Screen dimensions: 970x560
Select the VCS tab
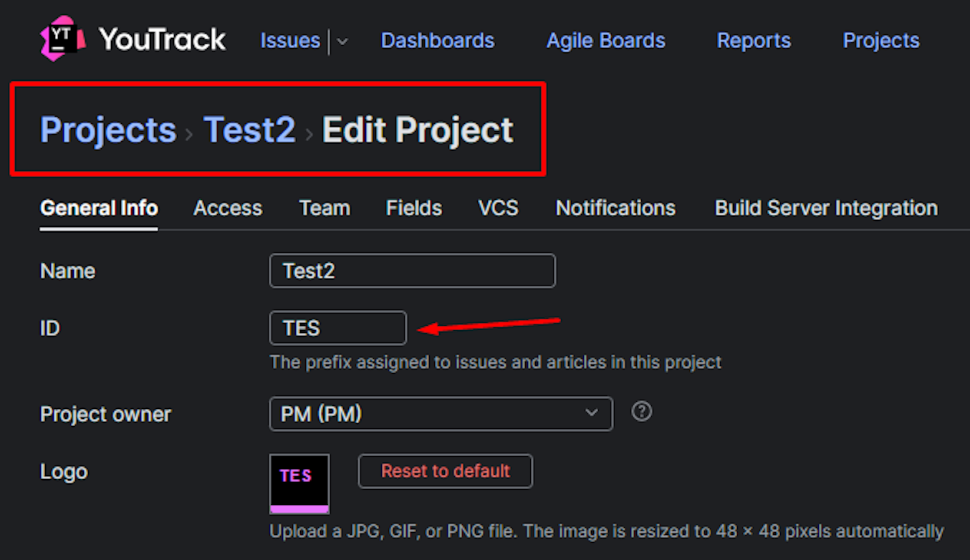(499, 208)
